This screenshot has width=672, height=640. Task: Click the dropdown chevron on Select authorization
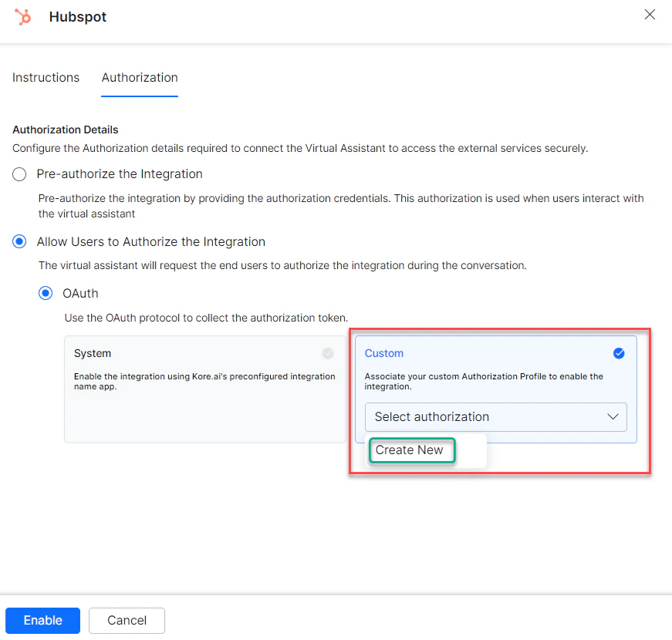pos(613,416)
